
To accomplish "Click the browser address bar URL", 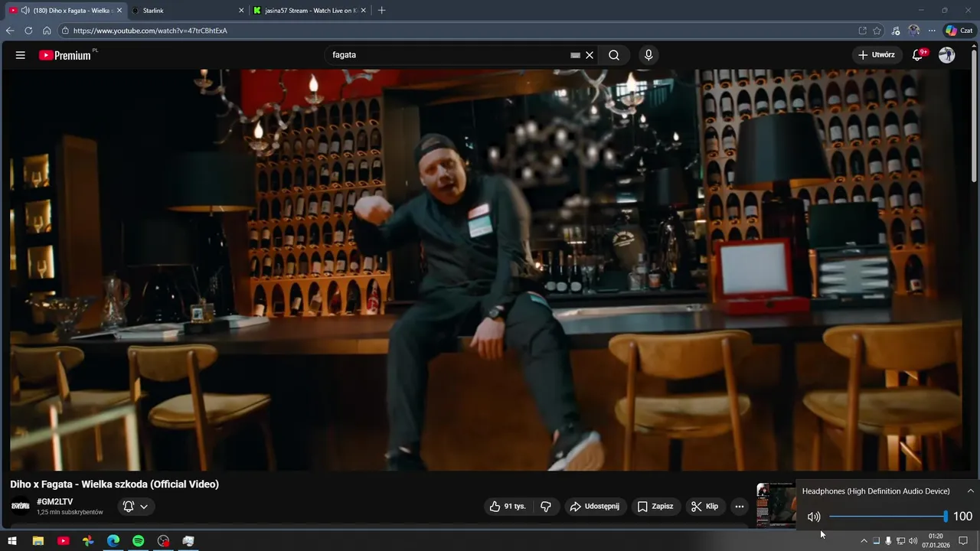I will [150, 31].
